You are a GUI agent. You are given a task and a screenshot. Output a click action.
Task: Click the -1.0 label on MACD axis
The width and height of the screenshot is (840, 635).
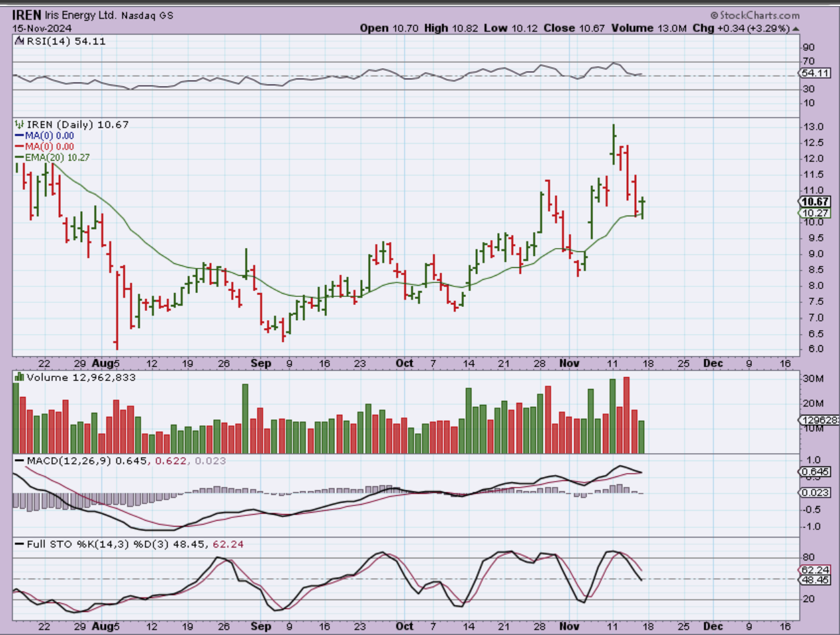tap(812, 527)
